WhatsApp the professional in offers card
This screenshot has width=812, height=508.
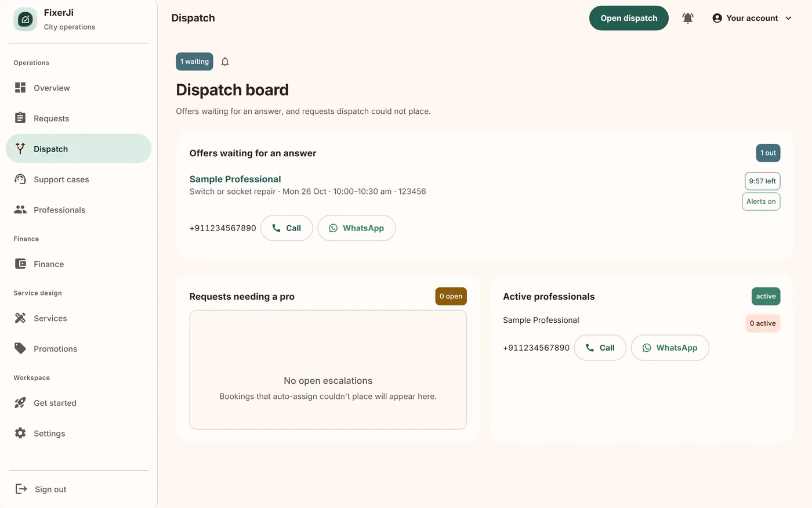(x=357, y=228)
